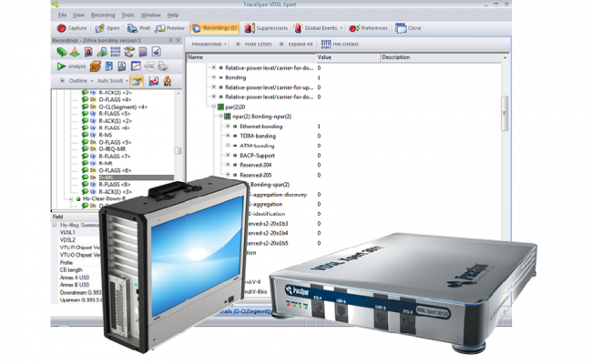Viewport: 592px width, 364px height.
Task: Open the View menu
Action: click(x=78, y=15)
